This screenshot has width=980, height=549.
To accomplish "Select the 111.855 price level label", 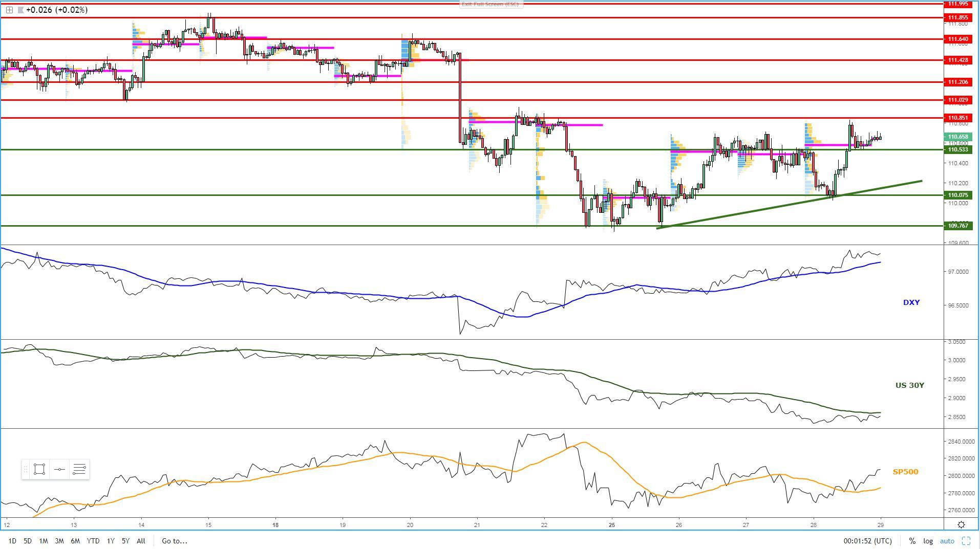I will pos(957,17).
